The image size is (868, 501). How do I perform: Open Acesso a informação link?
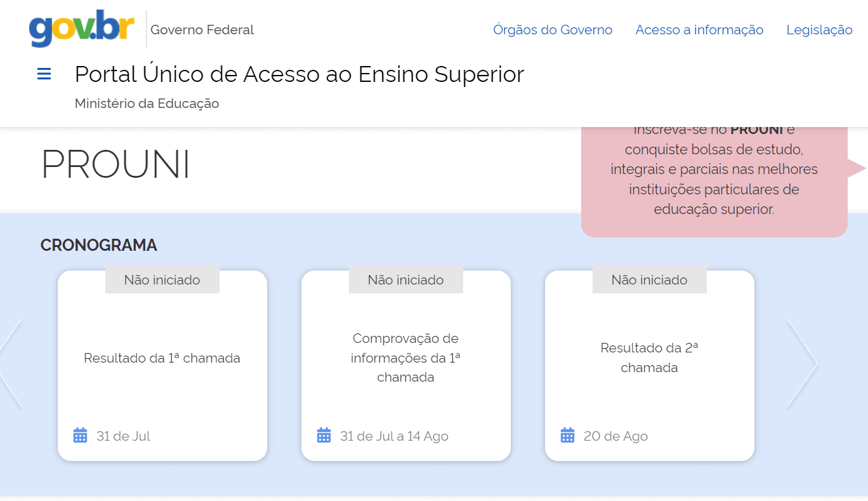(699, 30)
